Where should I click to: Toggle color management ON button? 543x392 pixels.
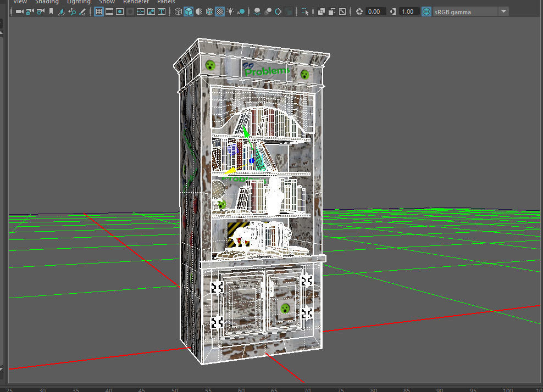426,12
